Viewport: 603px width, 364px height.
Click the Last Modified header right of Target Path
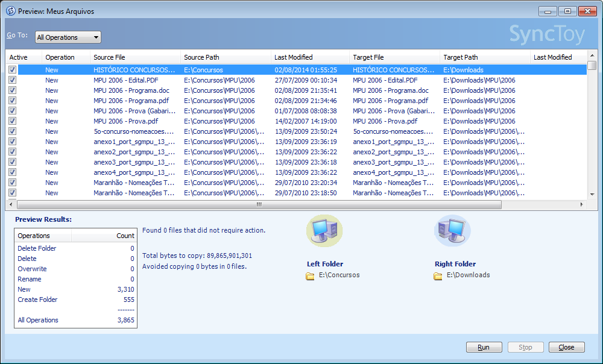559,57
